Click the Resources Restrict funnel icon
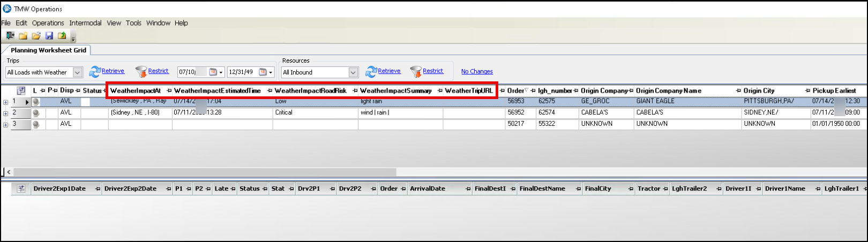Screen dimensions: 868x242 416,72
